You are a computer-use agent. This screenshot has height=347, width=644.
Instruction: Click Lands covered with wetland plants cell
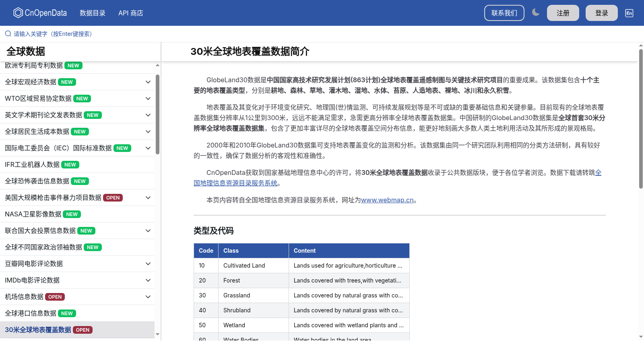[x=349, y=325]
